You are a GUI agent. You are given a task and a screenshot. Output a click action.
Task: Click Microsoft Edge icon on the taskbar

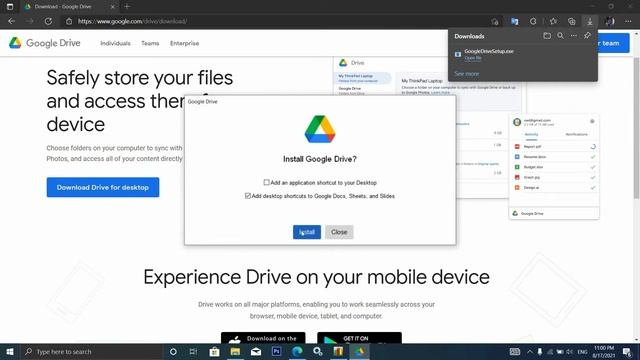coord(298,352)
